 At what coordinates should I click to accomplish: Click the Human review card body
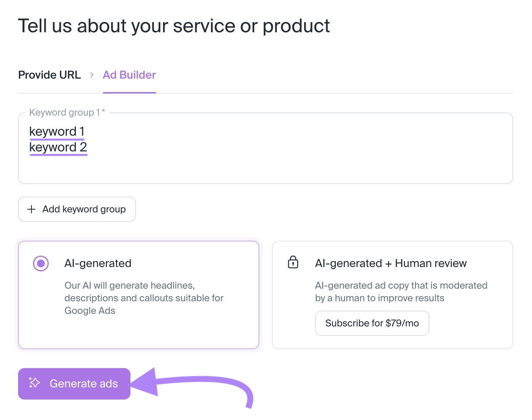[401, 291]
